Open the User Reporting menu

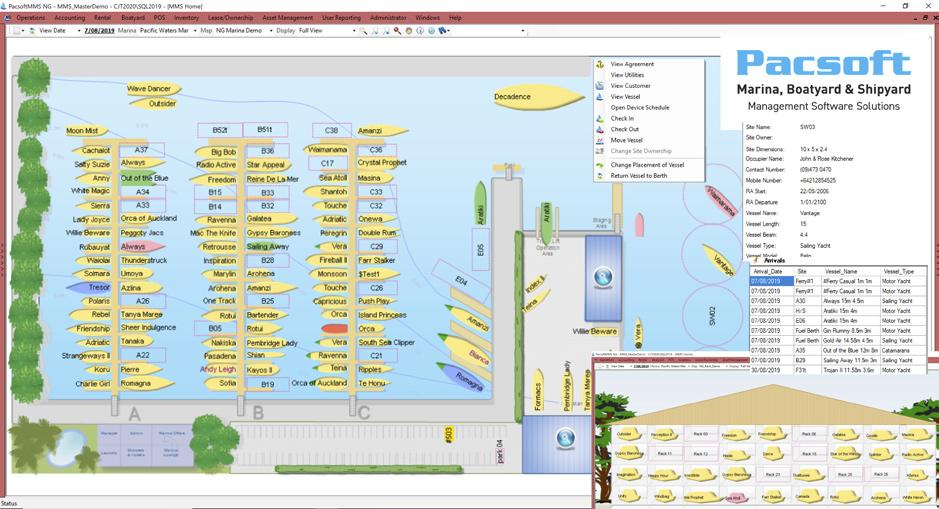click(341, 18)
